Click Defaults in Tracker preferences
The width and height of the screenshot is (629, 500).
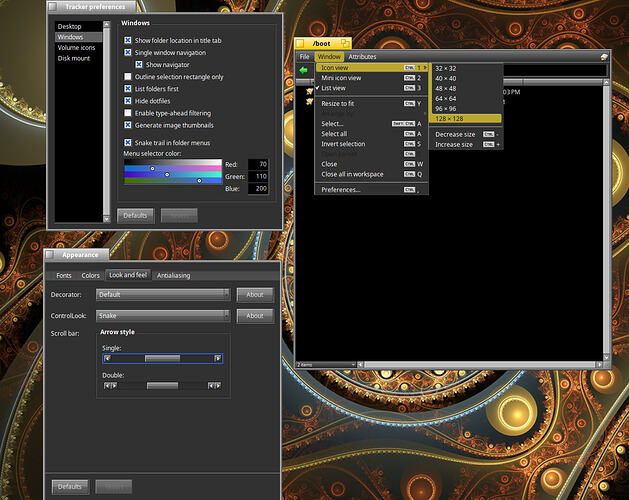135,215
